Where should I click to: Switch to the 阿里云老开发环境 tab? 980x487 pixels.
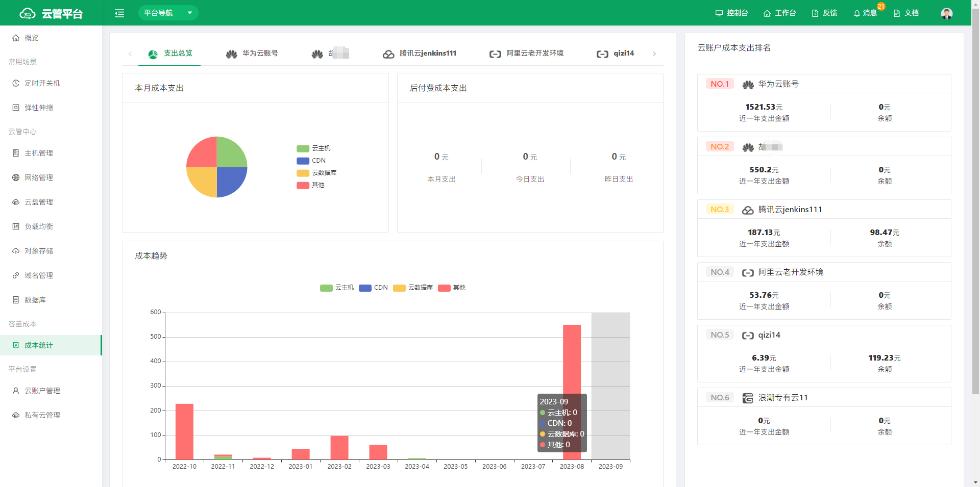pos(526,54)
